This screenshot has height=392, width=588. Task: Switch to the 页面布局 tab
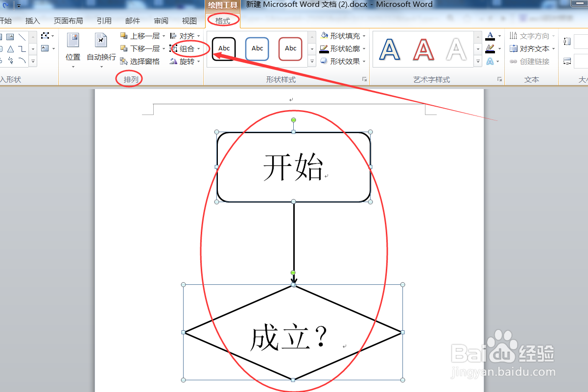[69, 21]
